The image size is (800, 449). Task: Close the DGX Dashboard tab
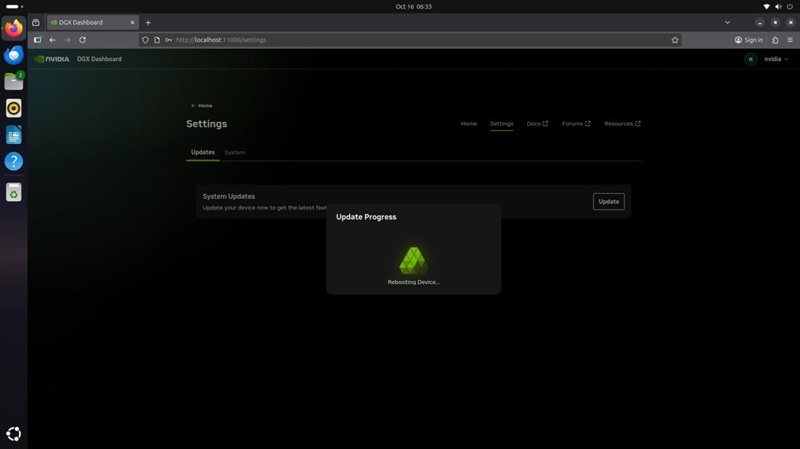coord(132,22)
